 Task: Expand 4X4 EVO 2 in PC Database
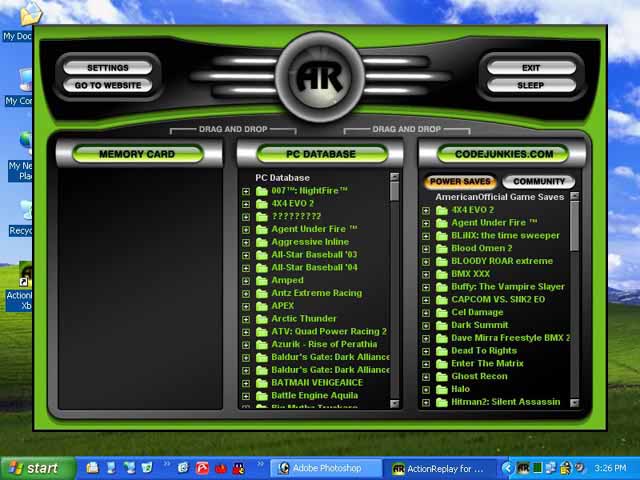click(246, 204)
